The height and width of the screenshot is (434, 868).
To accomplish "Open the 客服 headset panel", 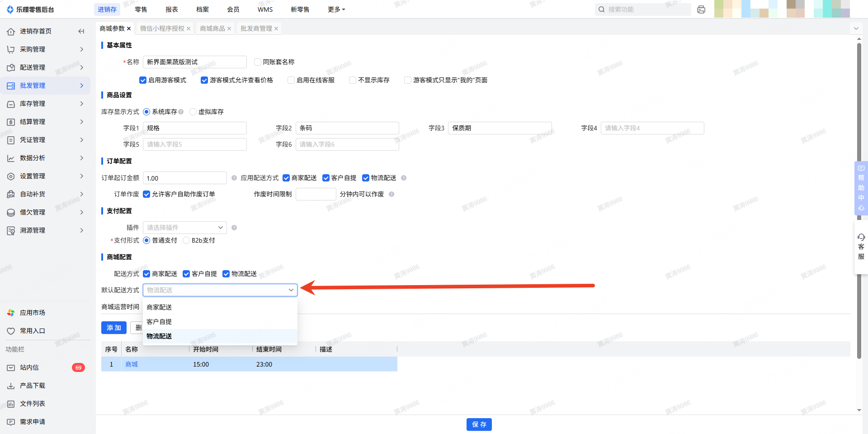I will point(861,247).
